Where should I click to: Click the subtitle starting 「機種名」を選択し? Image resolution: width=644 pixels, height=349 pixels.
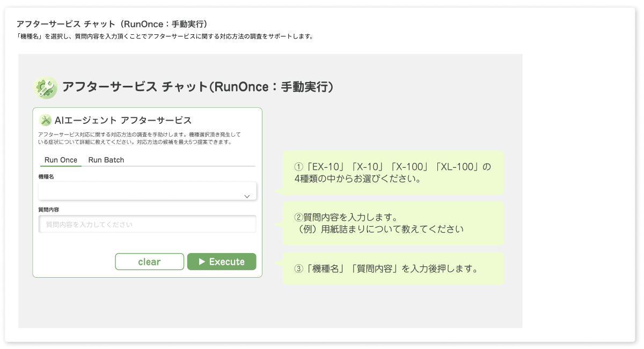[165, 37]
